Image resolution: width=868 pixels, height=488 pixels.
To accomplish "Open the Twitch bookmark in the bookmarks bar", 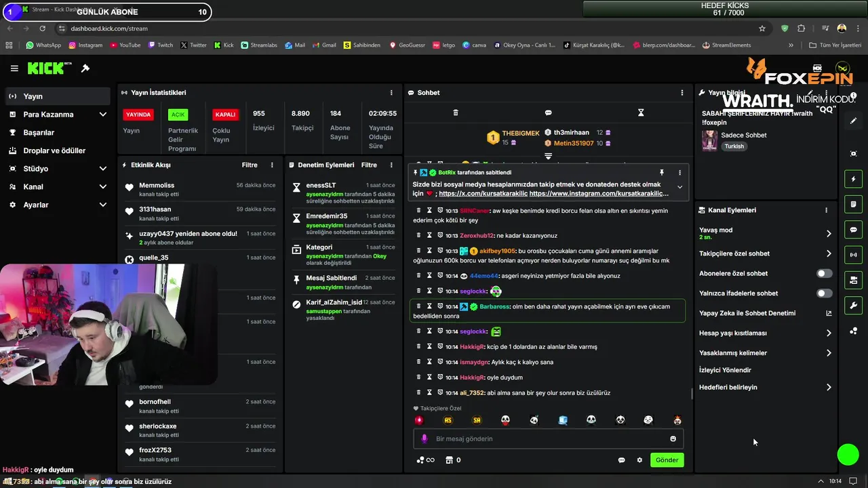I will [160, 45].
